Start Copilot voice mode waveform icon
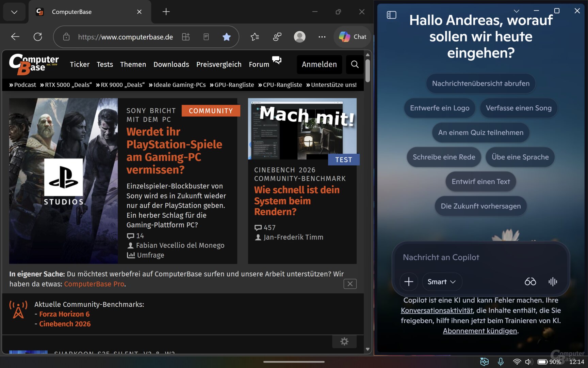 click(553, 282)
